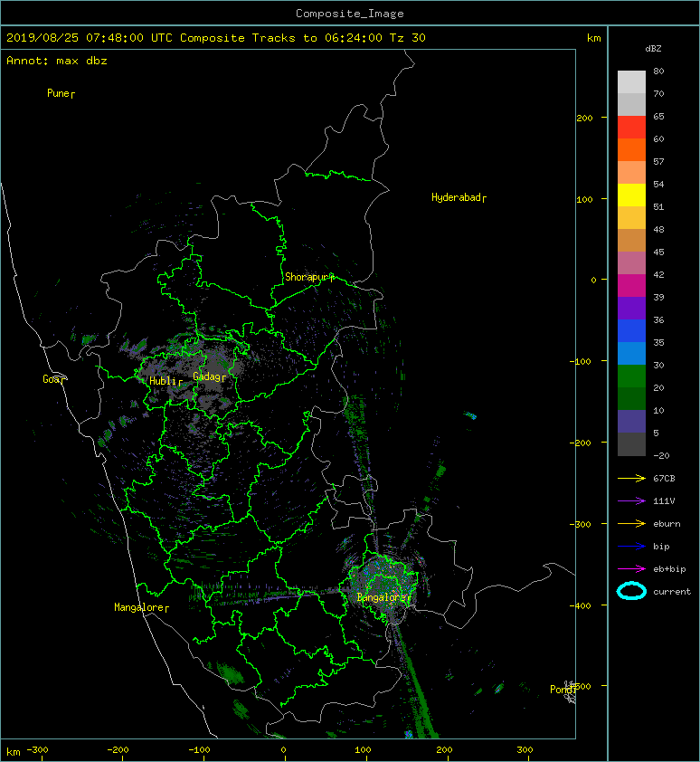
Task: Click the 2019/08/25 07:48:00 UTC timestamp
Action: (x=90, y=38)
